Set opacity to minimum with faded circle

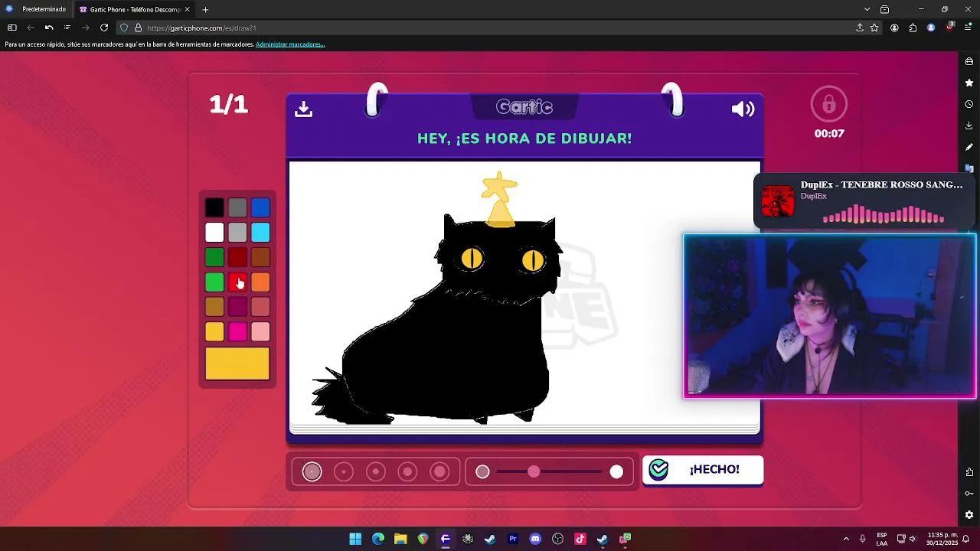point(482,471)
